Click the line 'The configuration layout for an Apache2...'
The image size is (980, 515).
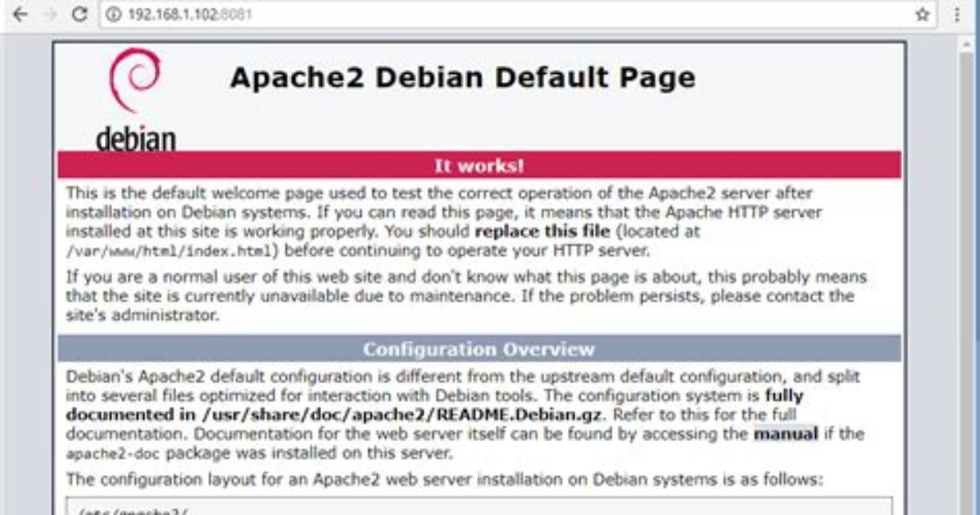point(444,480)
